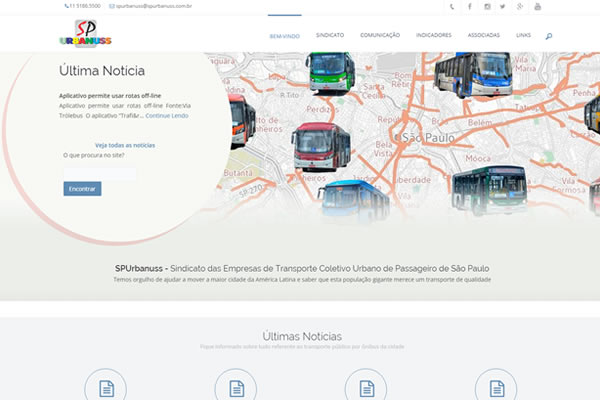This screenshot has width=600, height=400.
Task: Open the Facebook page icon
Action: tap(470, 6)
